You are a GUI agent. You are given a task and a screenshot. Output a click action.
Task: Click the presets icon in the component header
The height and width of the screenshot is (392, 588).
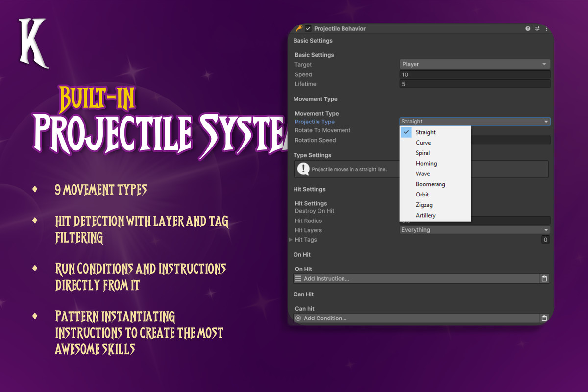click(x=538, y=28)
